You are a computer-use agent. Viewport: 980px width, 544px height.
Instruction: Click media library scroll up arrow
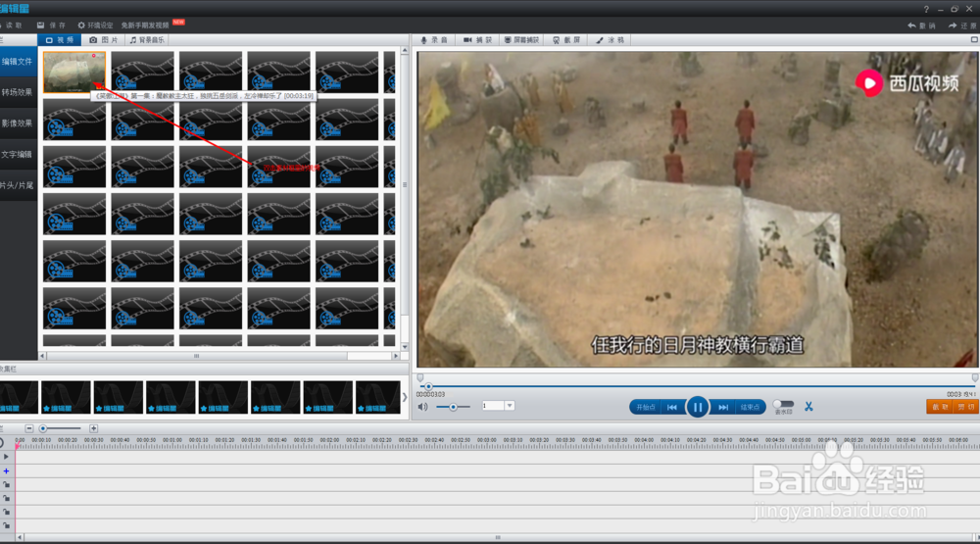pyautogui.click(x=405, y=51)
